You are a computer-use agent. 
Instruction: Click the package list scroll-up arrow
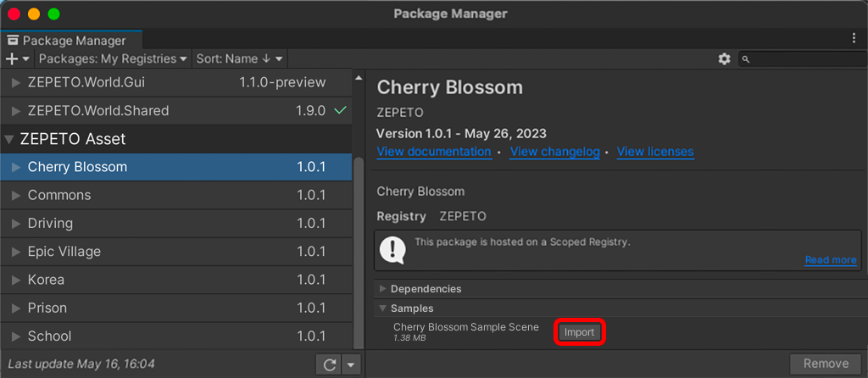point(359,77)
